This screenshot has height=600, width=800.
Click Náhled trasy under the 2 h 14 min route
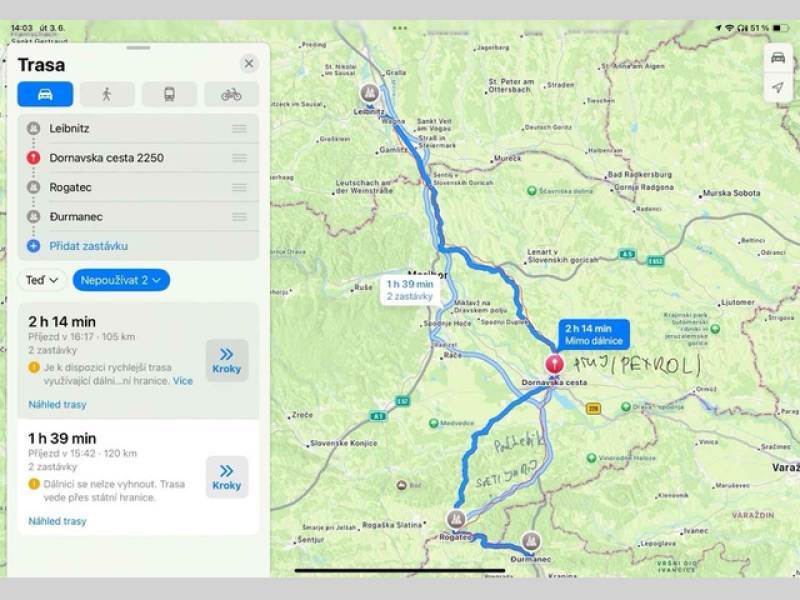(58, 405)
